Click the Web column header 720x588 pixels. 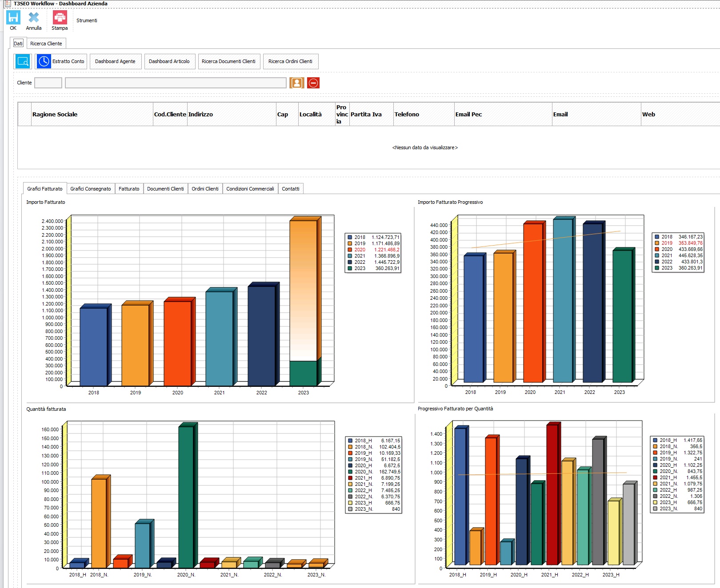pyautogui.click(x=680, y=114)
